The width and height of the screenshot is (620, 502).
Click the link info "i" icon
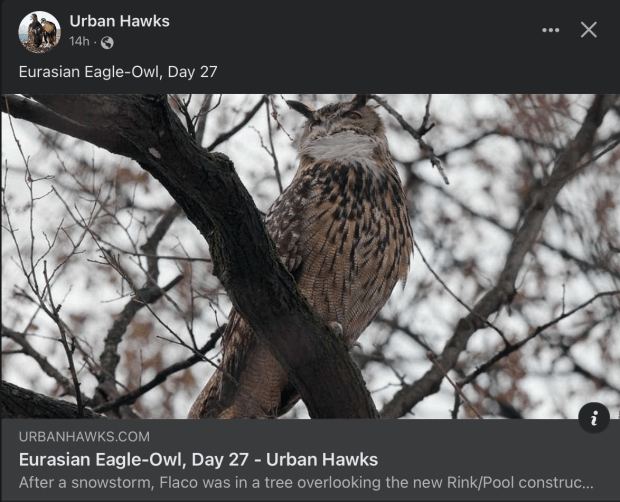(x=594, y=417)
